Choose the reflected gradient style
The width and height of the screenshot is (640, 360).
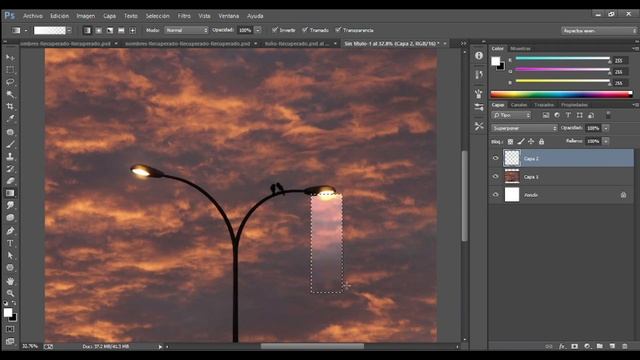click(x=121, y=30)
